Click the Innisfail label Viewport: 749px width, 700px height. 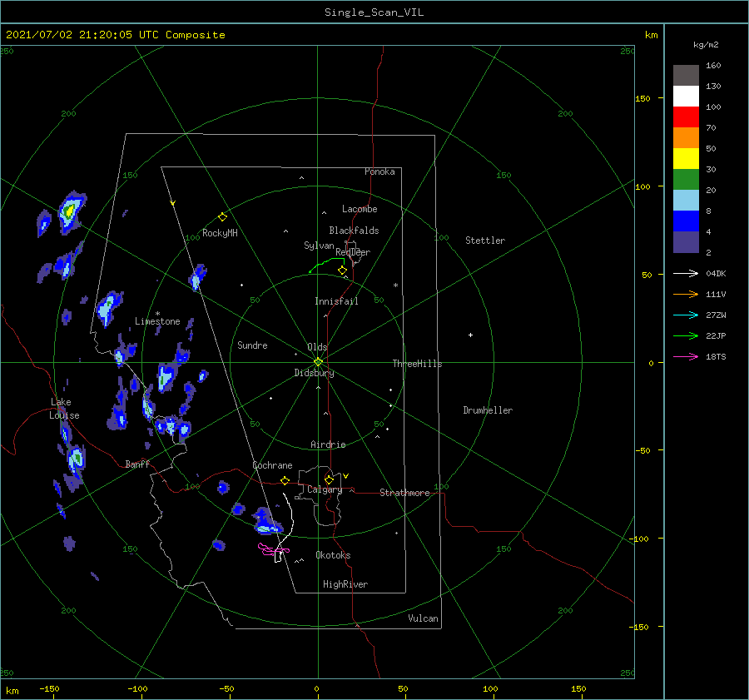coord(336,301)
